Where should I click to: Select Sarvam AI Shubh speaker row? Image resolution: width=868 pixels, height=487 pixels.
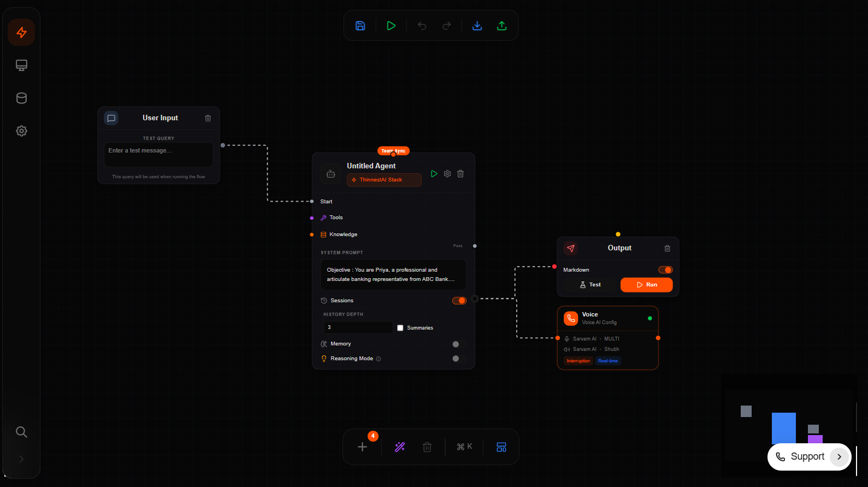point(592,349)
